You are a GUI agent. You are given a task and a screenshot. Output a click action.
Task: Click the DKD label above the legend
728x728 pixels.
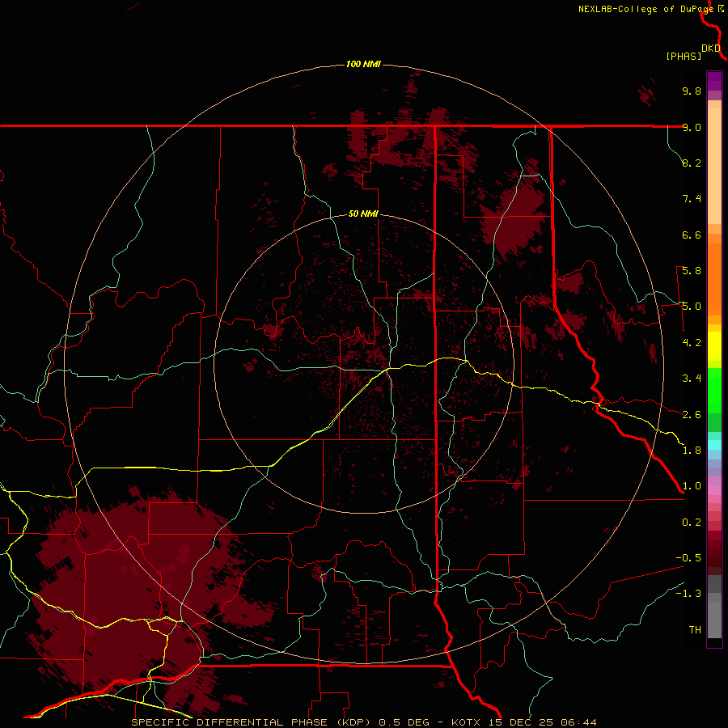pos(711,49)
